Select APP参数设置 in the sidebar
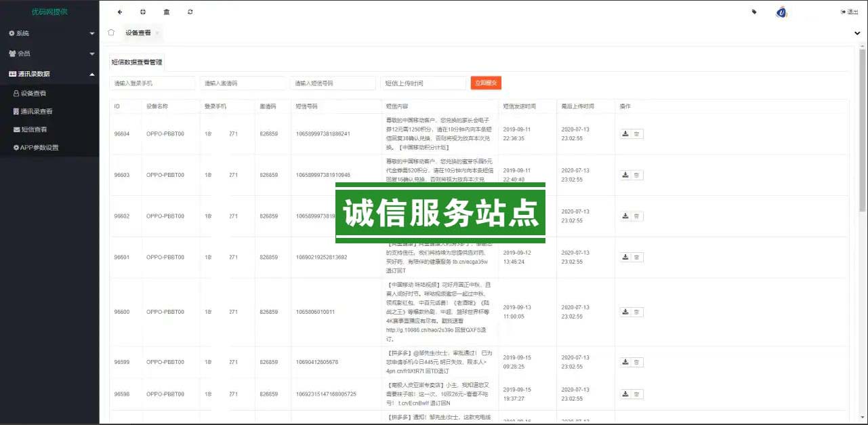This screenshot has width=868, height=425. (39, 148)
